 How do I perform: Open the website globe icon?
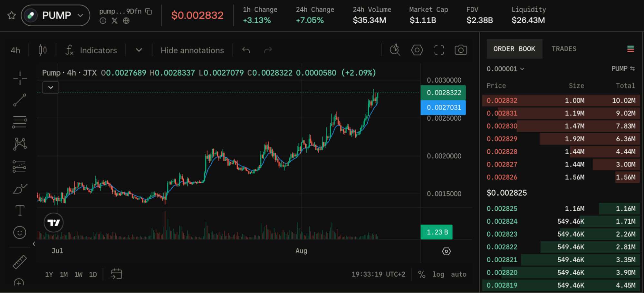(126, 21)
